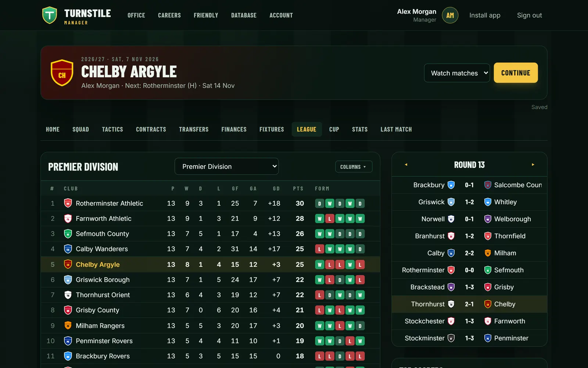This screenshot has height=368, width=588.
Task: Click Brackbury Rovers' badge in table
Action: coord(68,356)
